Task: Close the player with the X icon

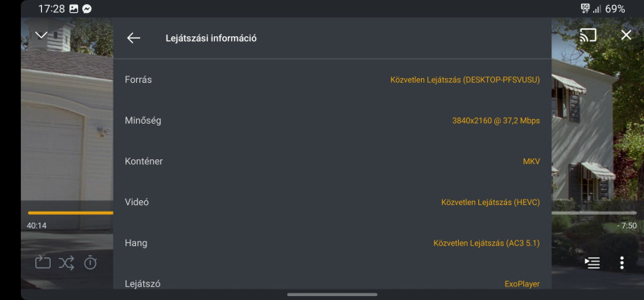Action: pos(626,35)
